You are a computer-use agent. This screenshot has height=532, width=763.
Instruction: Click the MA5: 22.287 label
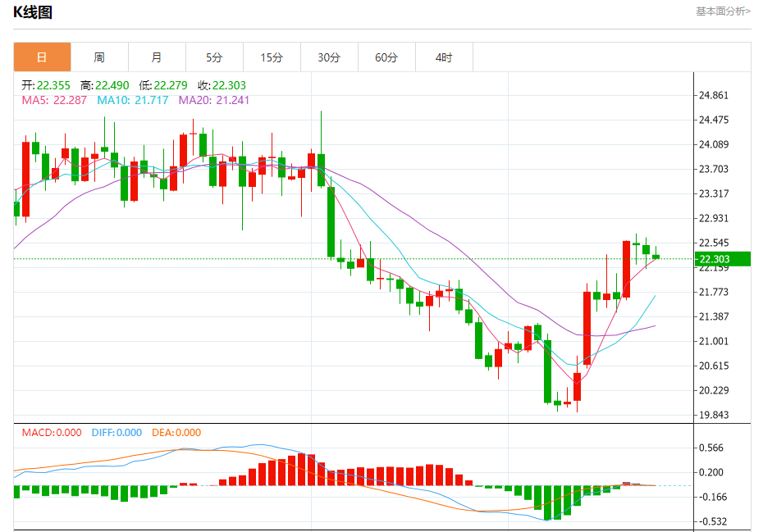[x=54, y=100]
